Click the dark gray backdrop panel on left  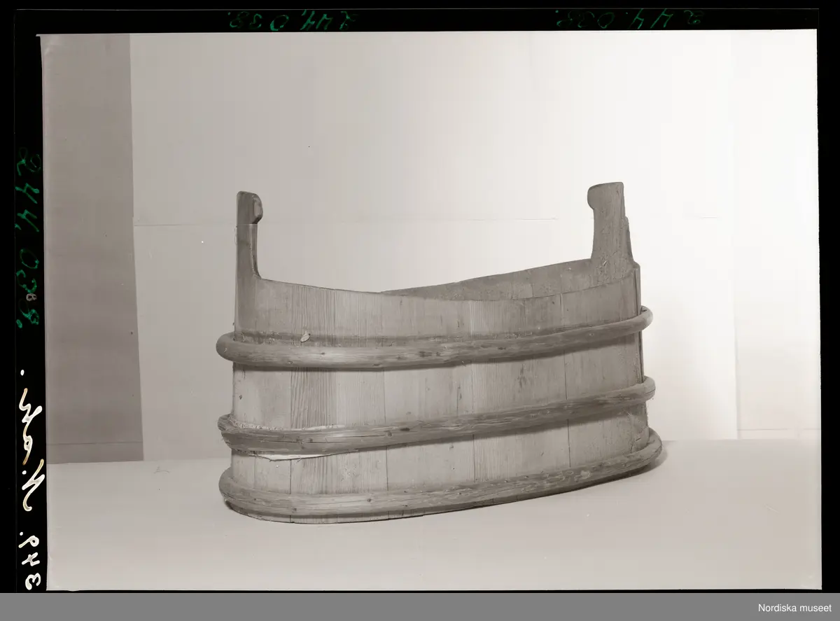tap(91, 245)
